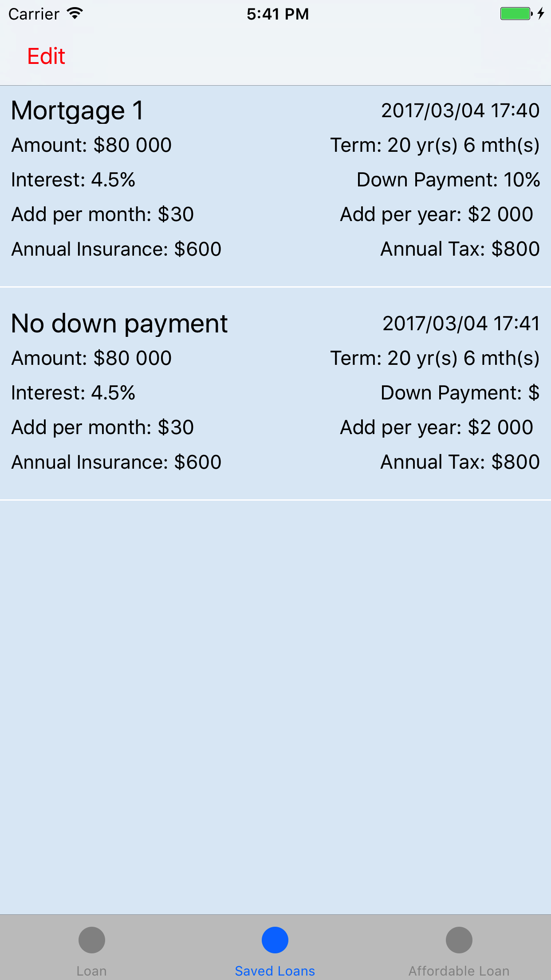Image resolution: width=551 pixels, height=980 pixels.
Task: Tap the Loan tab circle icon
Action: (x=92, y=940)
